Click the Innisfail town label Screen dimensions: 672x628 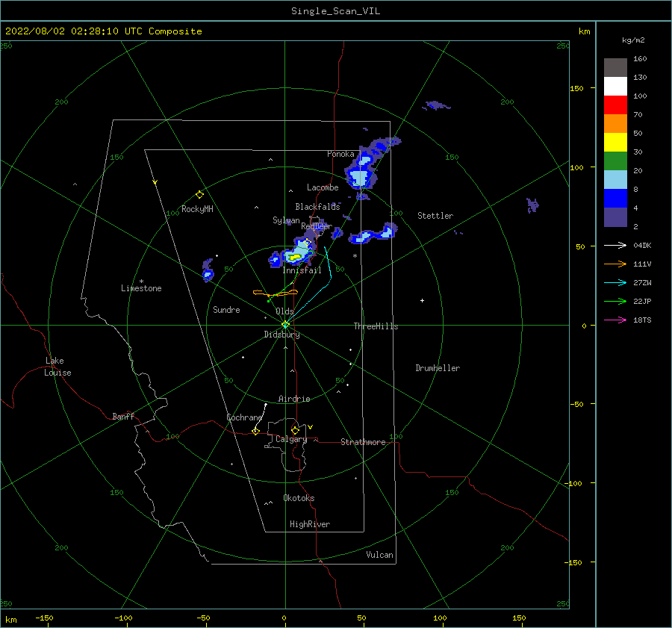(x=302, y=270)
